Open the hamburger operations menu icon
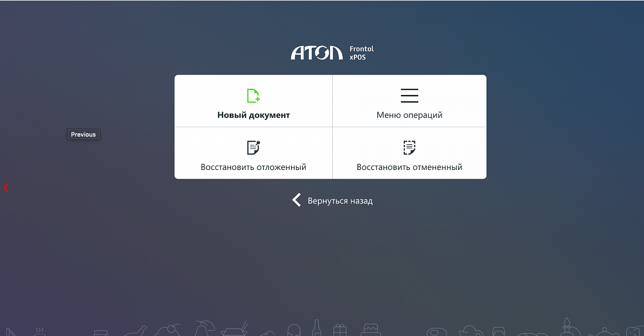644x336 pixels. tap(409, 96)
